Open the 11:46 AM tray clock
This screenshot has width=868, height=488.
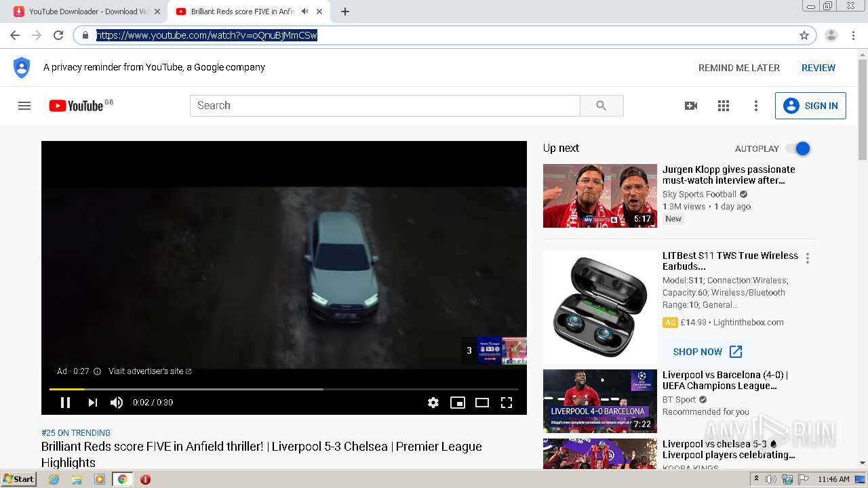click(x=833, y=479)
